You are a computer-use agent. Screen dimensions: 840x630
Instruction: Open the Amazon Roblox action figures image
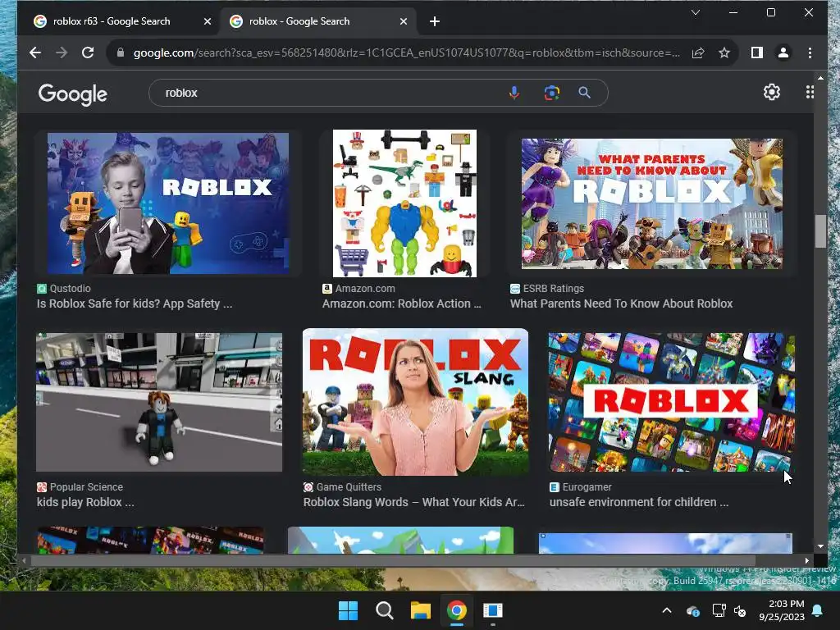tap(404, 203)
